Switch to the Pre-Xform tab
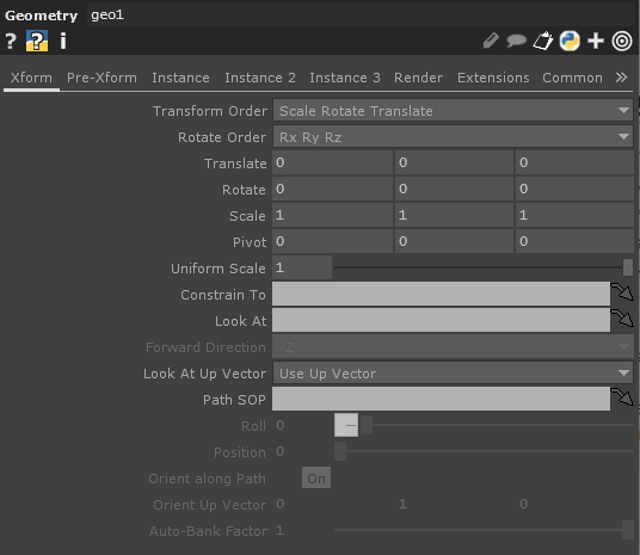Image resolution: width=640 pixels, height=555 pixels. point(102,78)
